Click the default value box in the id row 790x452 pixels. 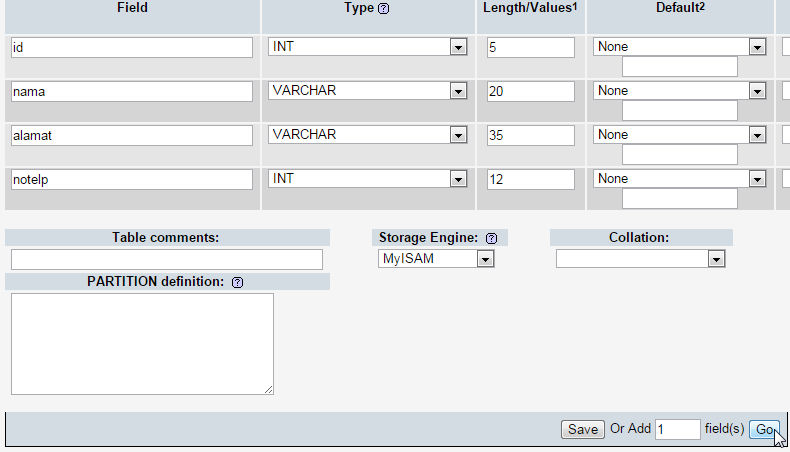[x=680, y=67]
